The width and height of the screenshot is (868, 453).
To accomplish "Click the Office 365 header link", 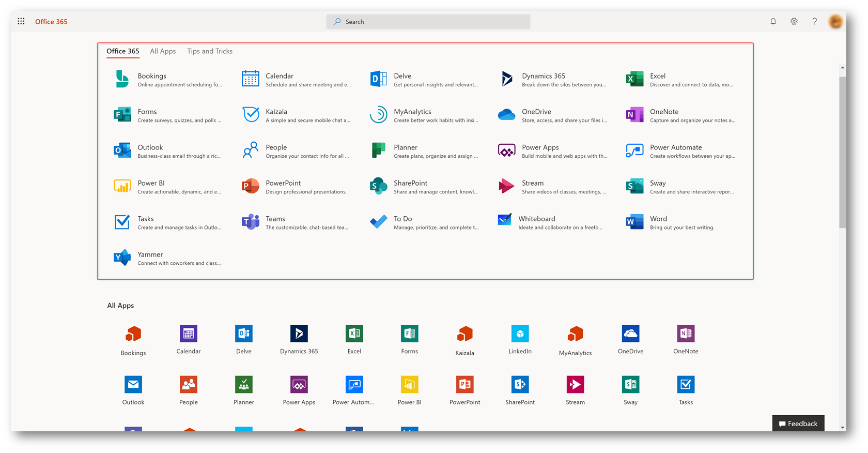I will [51, 22].
